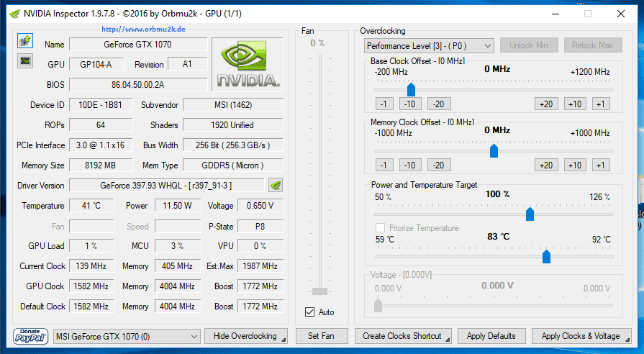This screenshot has width=644, height=354.
Task: Click the GPU Load value 1 %
Action: click(x=91, y=246)
